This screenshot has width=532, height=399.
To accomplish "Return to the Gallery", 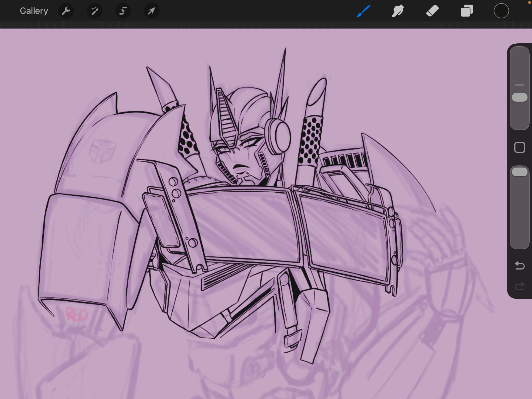I will [x=34, y=11].
